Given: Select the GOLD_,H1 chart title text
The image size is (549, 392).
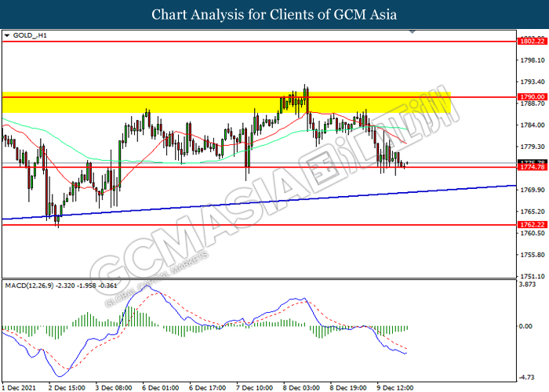Looking at the screenshot, I should pos(30,35).
